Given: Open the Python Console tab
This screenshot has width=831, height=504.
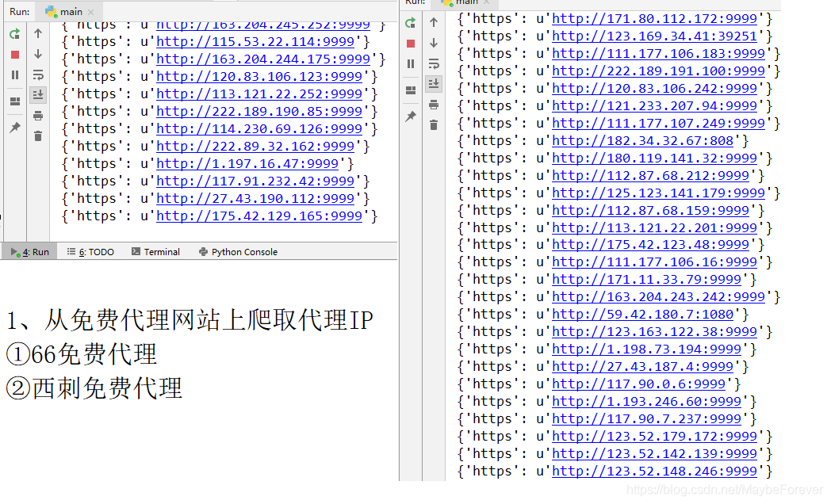Looking at the screenshot, I should (238, 252).
